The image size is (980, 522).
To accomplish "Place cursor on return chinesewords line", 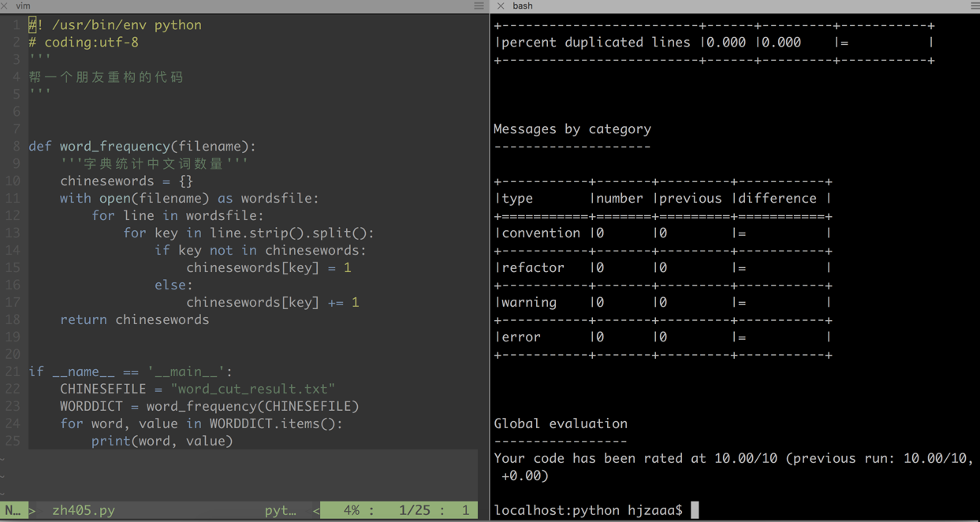I will [x=135, y=319].
